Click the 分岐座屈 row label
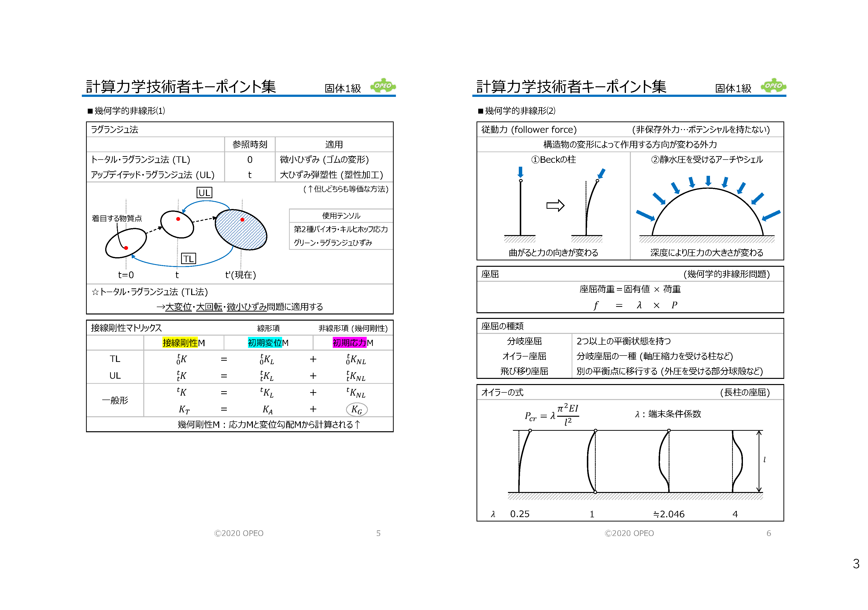The height and width of the screenshot is (610, 868). click(x=524, y=341)
